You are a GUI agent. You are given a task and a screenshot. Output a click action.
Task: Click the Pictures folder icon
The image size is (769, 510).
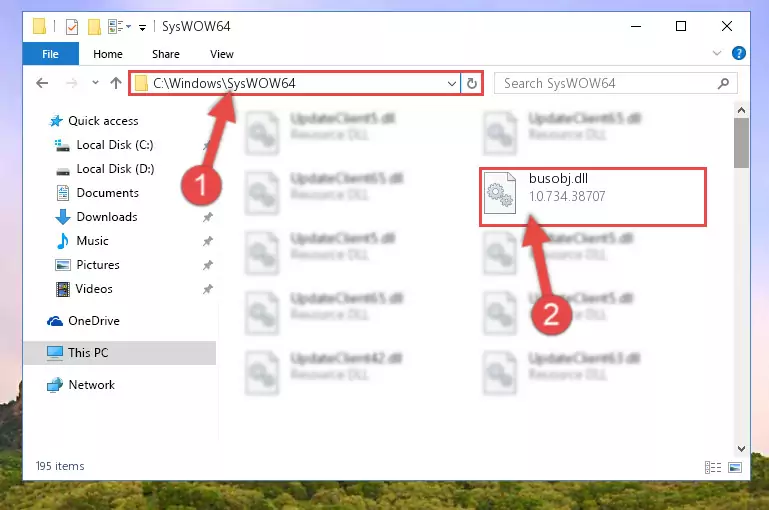coord(63,265)
